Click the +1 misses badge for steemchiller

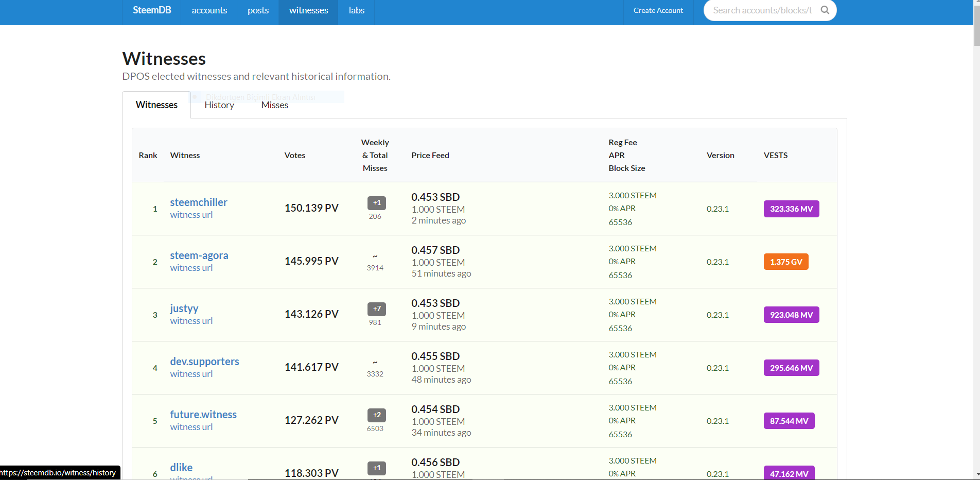coord(377,203)
